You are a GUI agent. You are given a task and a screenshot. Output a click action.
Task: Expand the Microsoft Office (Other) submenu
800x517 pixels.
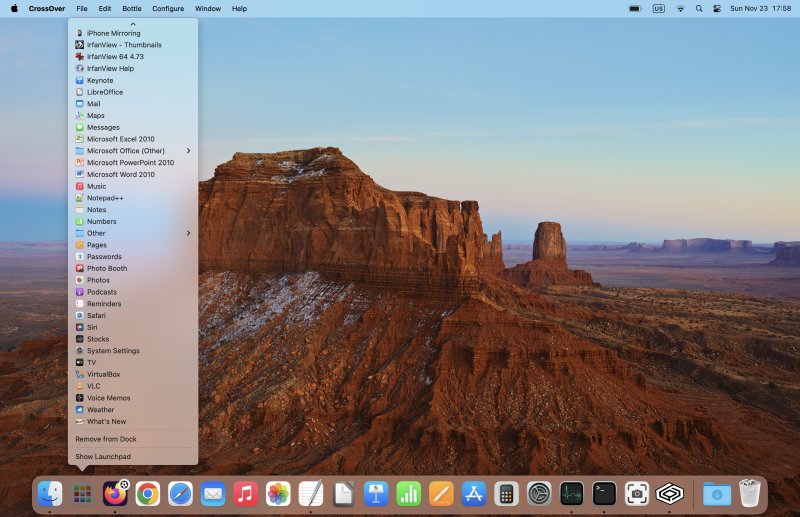[187, 151]
